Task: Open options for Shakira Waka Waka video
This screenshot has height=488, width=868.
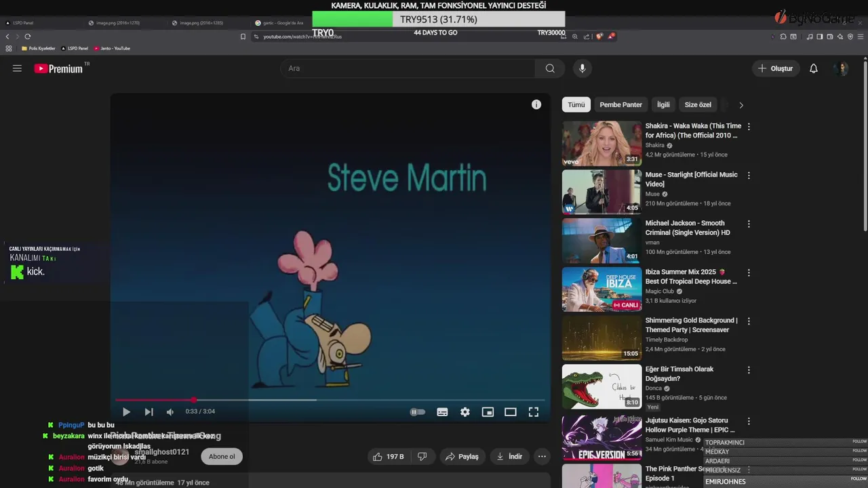Action: (x=749, y=127)
